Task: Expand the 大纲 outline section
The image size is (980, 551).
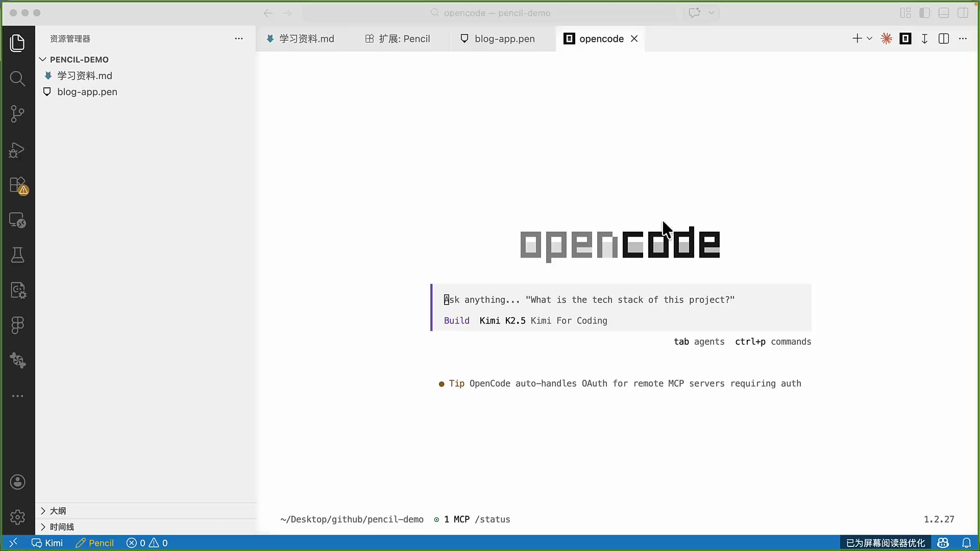Action: [x=145, y=511]
